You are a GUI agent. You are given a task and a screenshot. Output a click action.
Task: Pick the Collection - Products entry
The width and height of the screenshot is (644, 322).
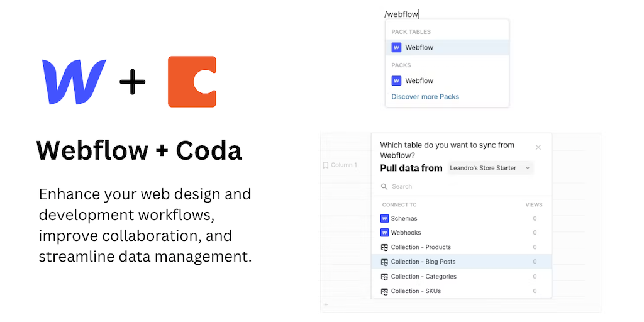(x=420, y=247)
